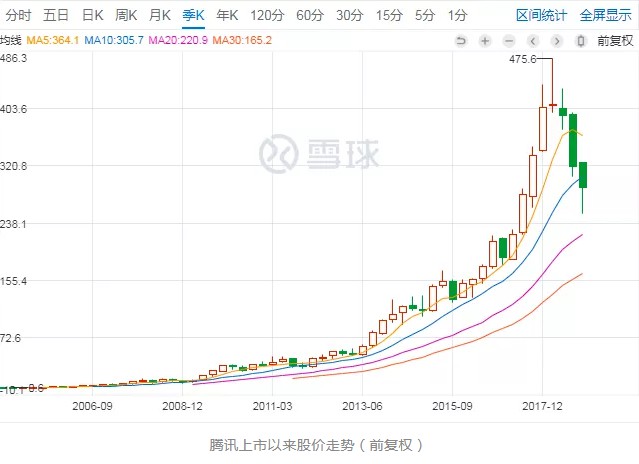Screen dimensions: 639x464
Task: Click the 2013-06 date axis label
Action: (362, 406)
